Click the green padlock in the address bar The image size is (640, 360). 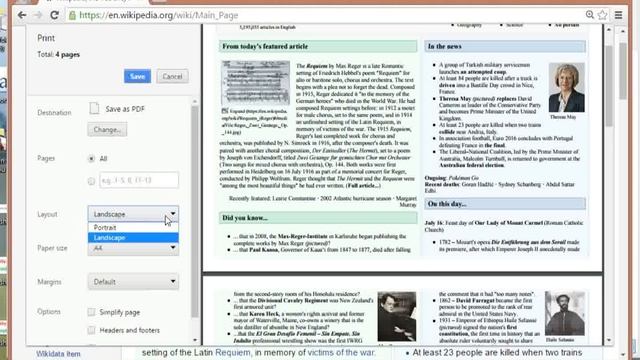click(72, 16)
